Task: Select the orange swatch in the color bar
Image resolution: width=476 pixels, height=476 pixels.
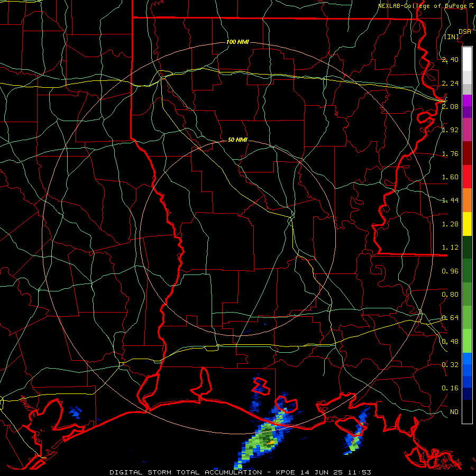Action: 467,200
